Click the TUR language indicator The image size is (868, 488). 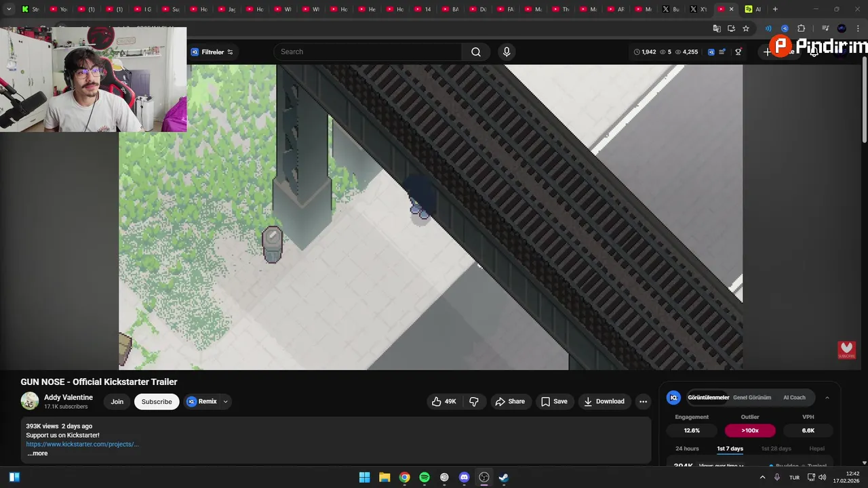(794, 477)
